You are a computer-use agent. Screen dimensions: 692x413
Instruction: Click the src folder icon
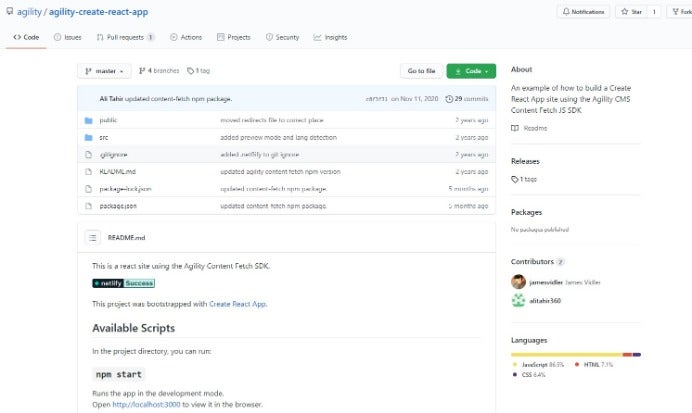(88, 138)
